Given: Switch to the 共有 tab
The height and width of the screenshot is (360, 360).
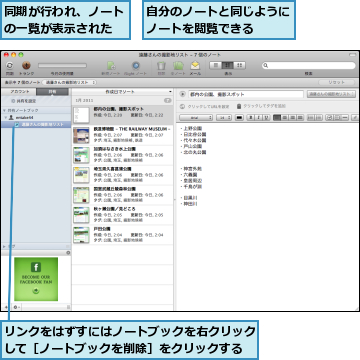Looking at the screenshot, I should coord(52,92).
